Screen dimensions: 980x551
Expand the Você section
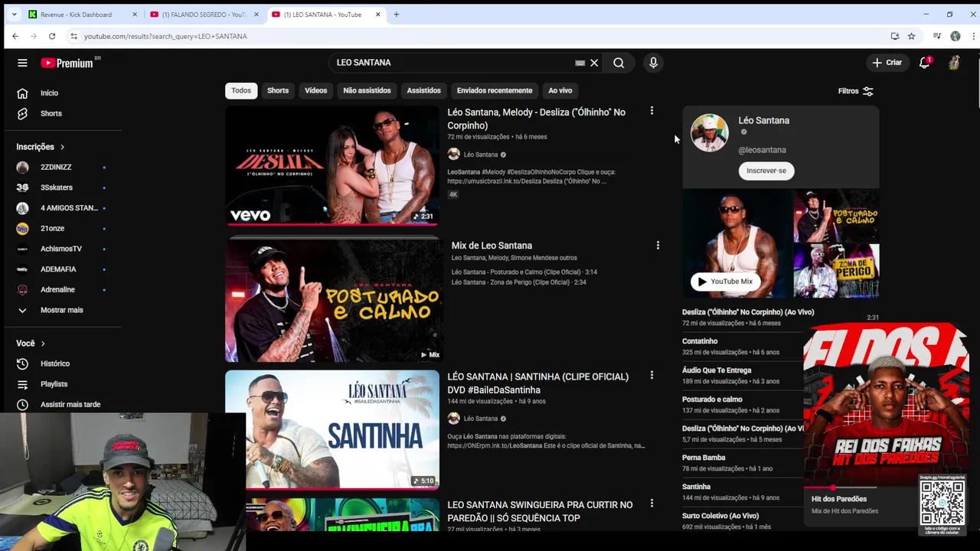click(31, 344)
